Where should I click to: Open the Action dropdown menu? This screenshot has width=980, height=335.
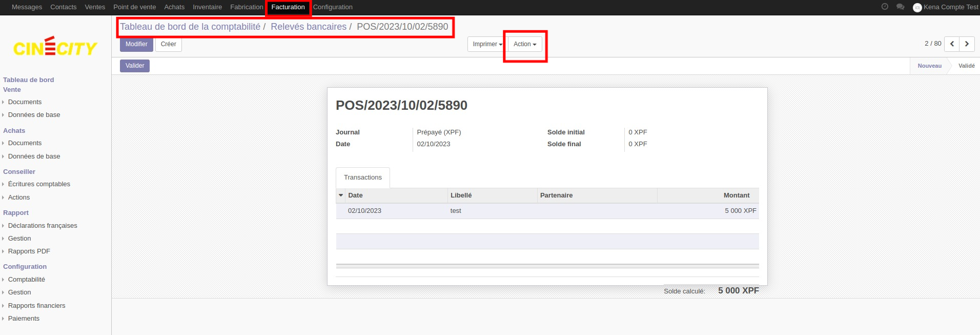[x=525, y=44]
